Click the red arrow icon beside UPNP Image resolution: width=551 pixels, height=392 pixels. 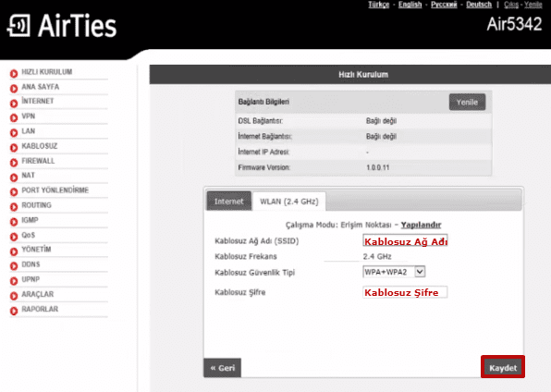(14, 281)
